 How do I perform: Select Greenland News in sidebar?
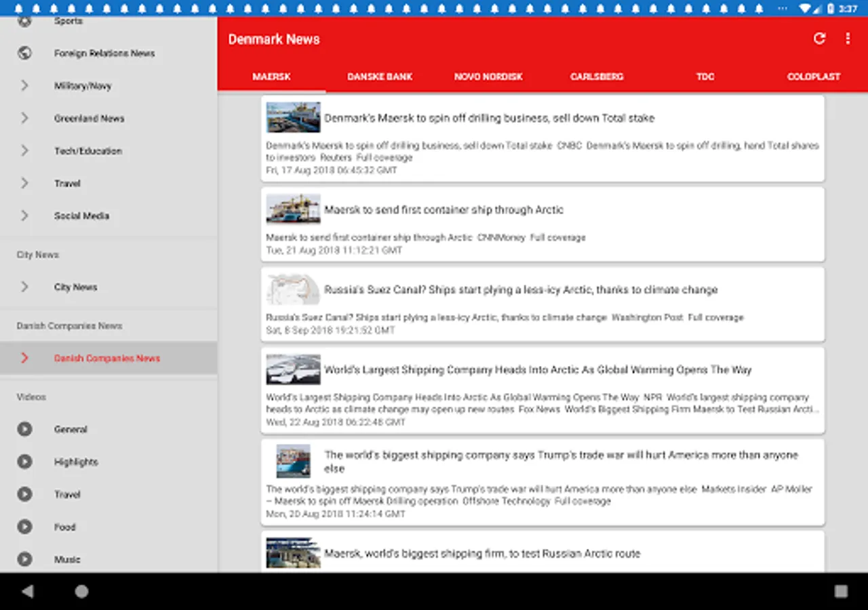[x=108, y=118]
